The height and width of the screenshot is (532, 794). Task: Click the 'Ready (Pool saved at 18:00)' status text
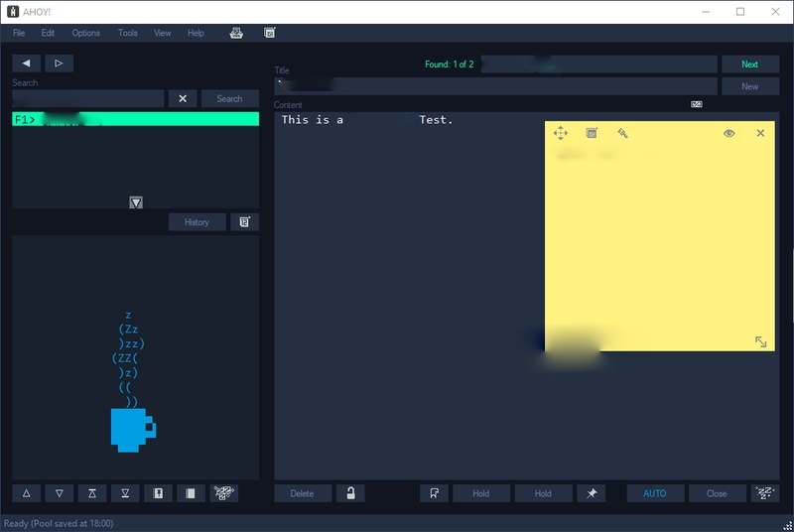click(59, 523)
